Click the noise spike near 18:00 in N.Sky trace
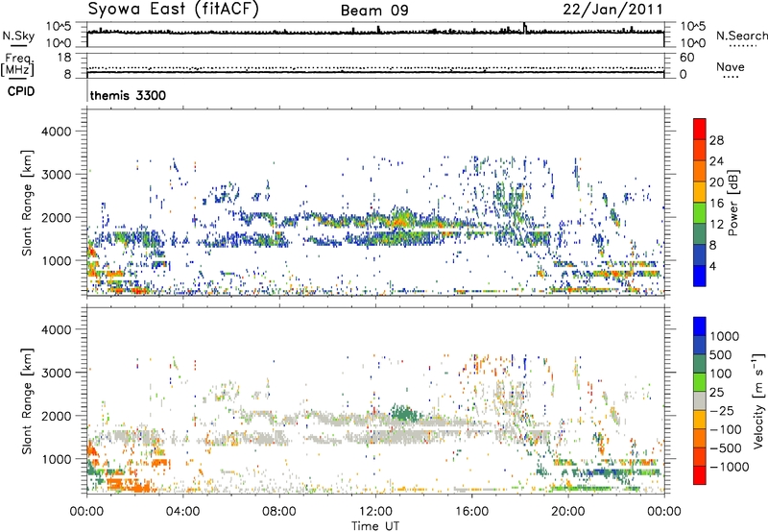Screen dimensions: 768x532 [x=525, y=27]
